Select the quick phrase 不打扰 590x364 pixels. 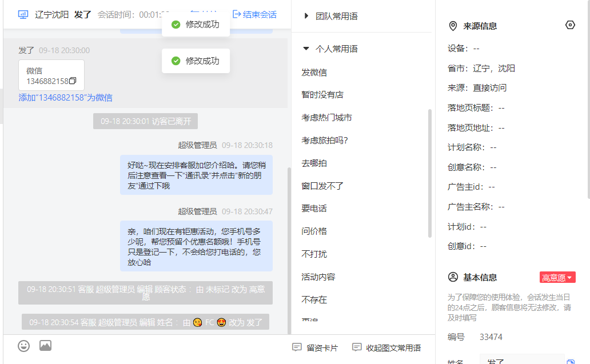pos(314,254)
